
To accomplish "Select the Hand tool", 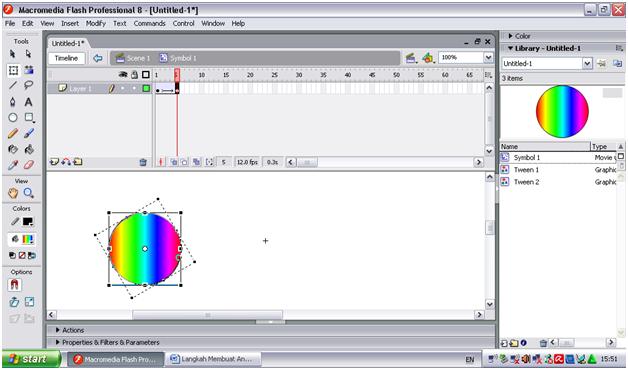I will click(13, 193).
